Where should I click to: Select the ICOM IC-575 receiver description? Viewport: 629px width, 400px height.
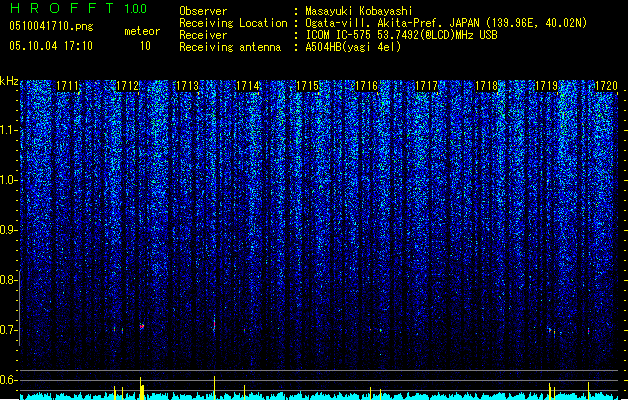click(x=402, y=35)
